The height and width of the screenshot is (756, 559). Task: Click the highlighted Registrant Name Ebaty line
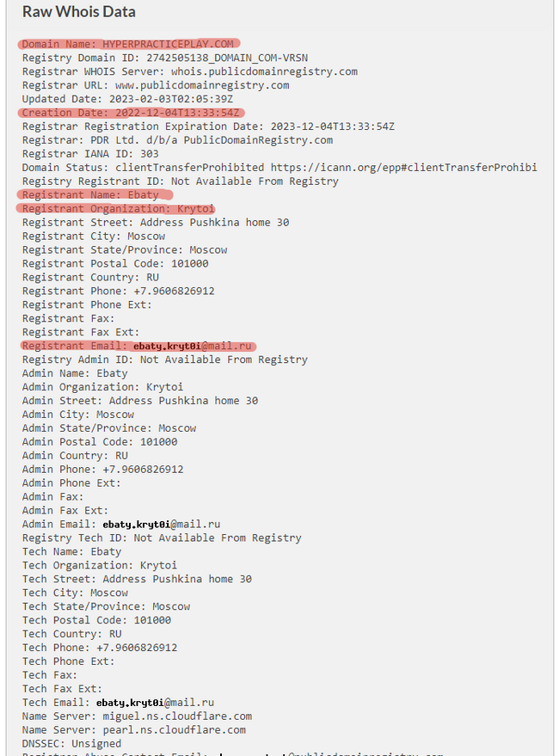89,195
